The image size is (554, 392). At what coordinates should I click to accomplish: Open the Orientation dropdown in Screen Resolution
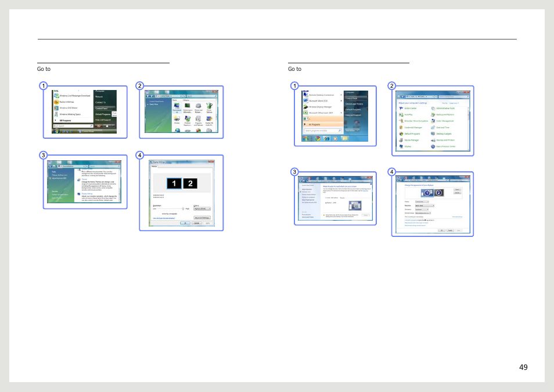pyautogui.click(x=422, y=209)
